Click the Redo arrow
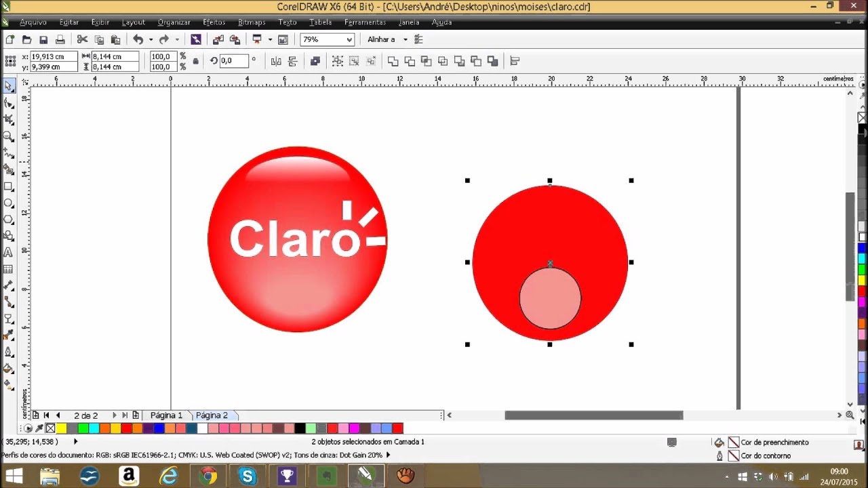Screen dimensions: 868x488 [x=163, y=40]
